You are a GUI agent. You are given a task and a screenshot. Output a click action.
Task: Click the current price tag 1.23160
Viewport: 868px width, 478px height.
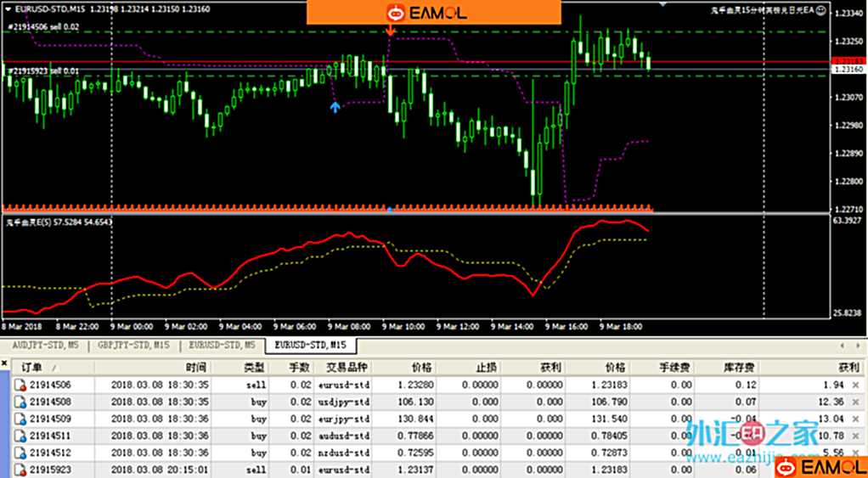tap(849, 69)
